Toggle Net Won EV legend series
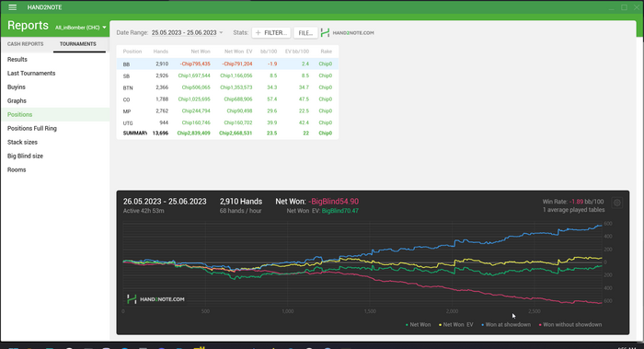 point(456,325)
